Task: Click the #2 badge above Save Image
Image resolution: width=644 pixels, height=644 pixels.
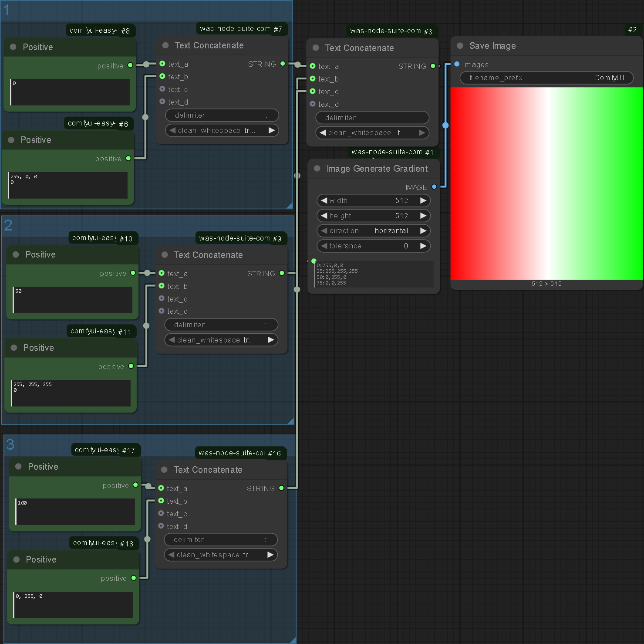Action: [632, 30]
